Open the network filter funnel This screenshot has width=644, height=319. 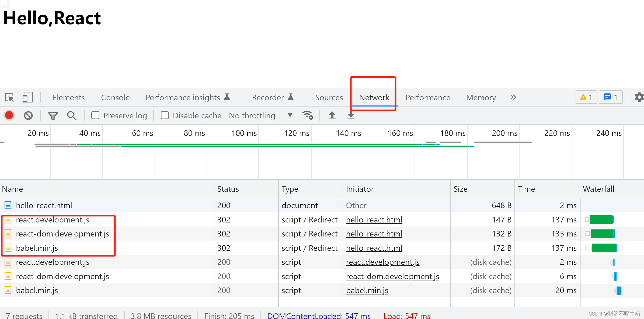pyautogui.click(x=53, y=116)
